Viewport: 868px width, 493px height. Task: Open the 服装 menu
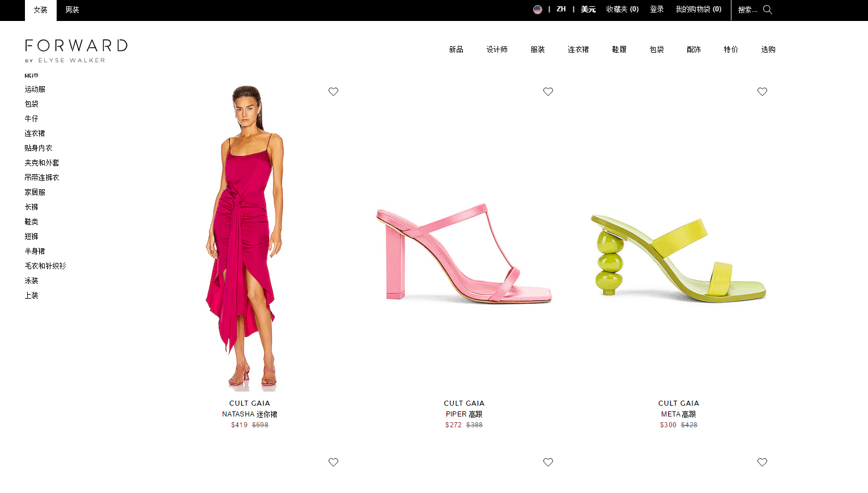[x=538, y=50]
